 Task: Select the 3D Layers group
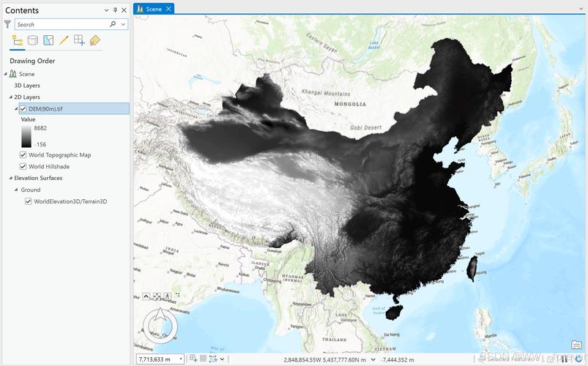27,86
